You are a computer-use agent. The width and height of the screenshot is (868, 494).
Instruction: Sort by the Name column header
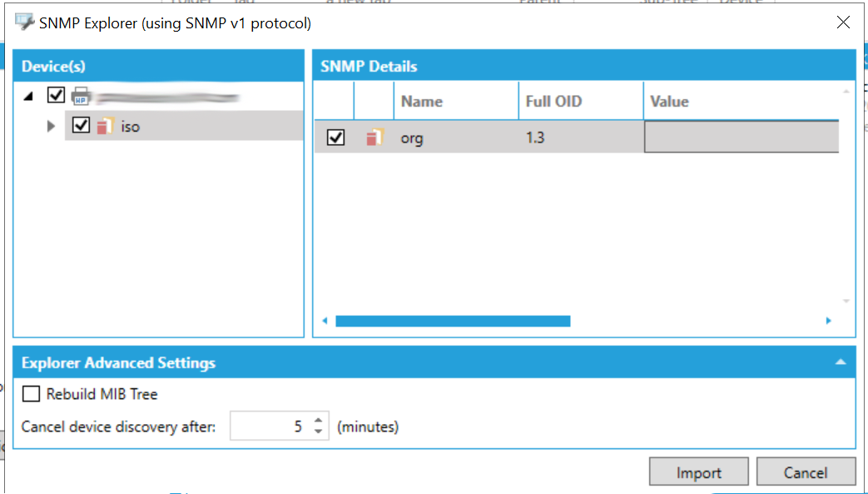(x=421, y=102)
